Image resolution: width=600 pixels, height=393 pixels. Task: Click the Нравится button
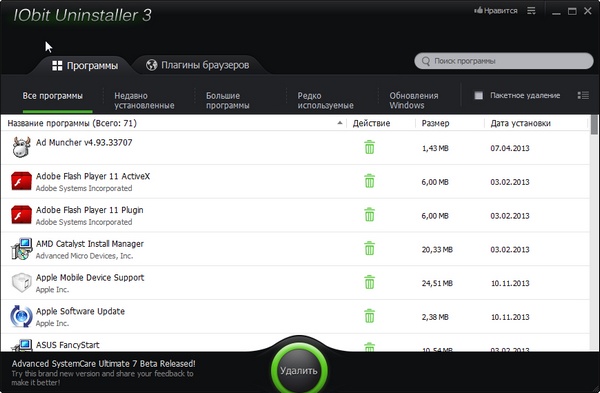pos(496,11)
